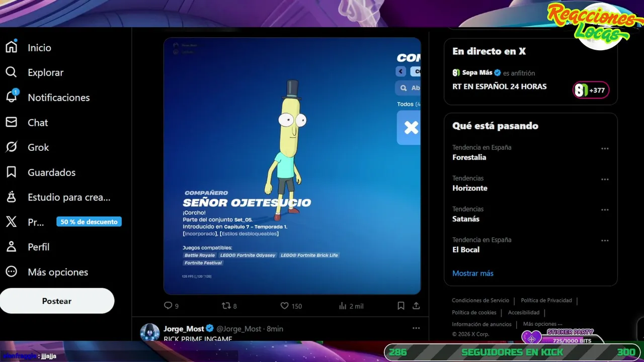Open El Bocal trending topic
Viewport: 644px width, 362px height.
tap(466, 249)
